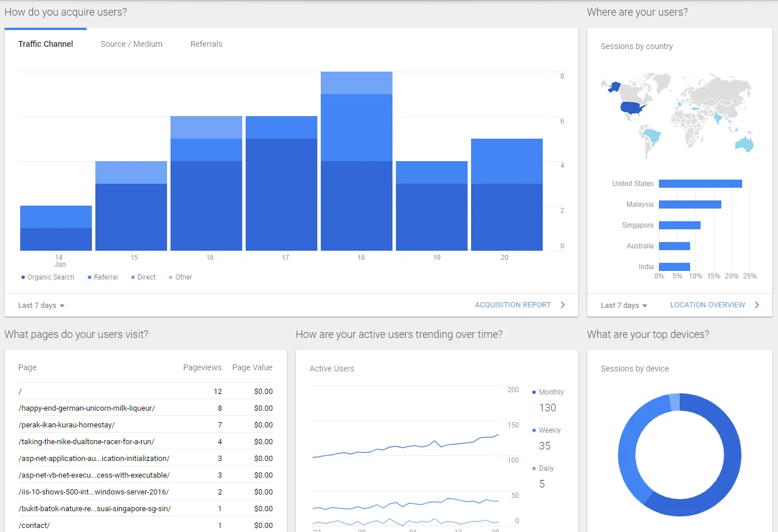Click the Jan 18 bar in the traffic chart
This screenshot has height=532, width=778.
click(357, 161)
